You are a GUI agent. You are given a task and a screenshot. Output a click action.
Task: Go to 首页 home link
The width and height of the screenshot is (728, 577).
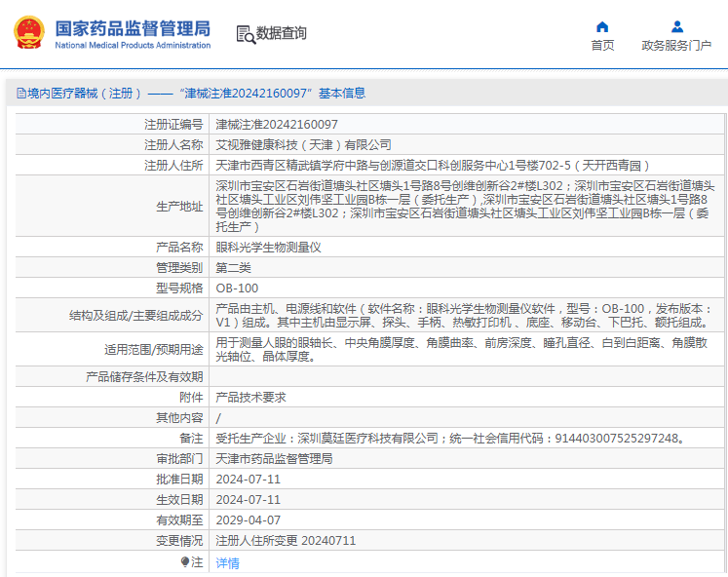point(602,46)
